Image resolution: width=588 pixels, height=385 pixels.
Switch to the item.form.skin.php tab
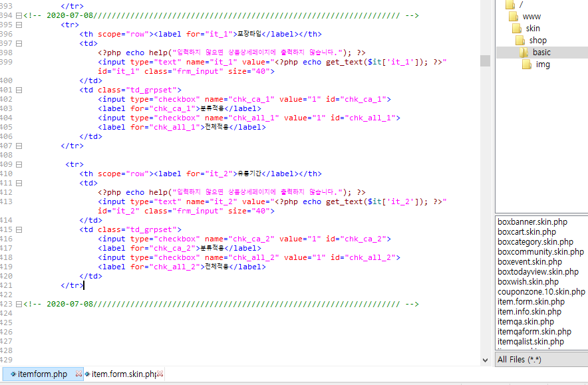[x=123, y=374]
